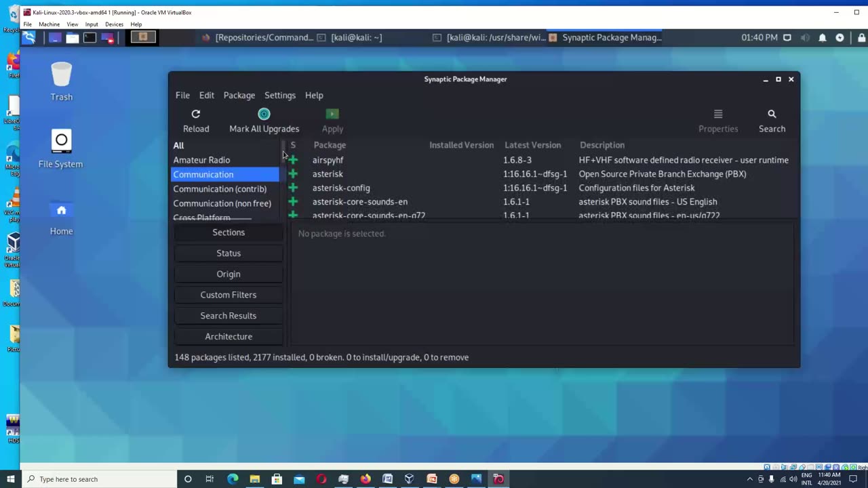Open VirtualBox Devices menu
868x488 pixels.
pos(114,24)
